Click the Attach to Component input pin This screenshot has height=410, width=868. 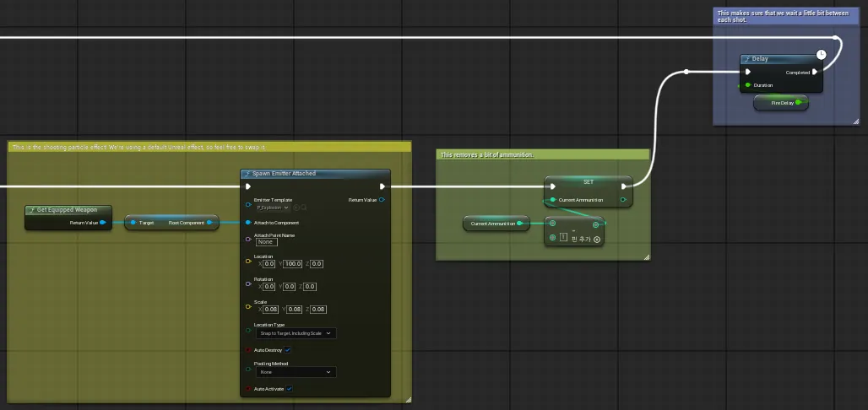(248, 223)
